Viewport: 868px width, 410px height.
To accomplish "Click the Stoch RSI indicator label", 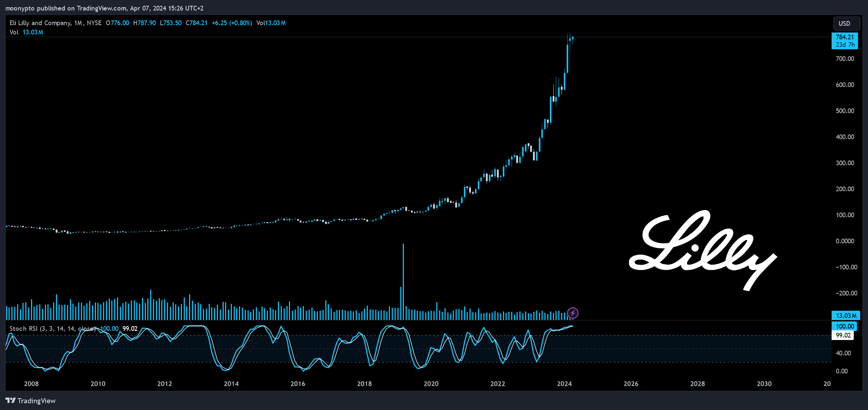I will point(52,329).
